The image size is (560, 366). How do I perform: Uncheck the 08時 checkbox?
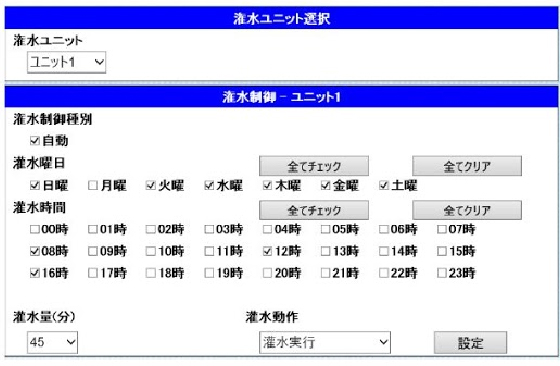(x=35, y=251)
